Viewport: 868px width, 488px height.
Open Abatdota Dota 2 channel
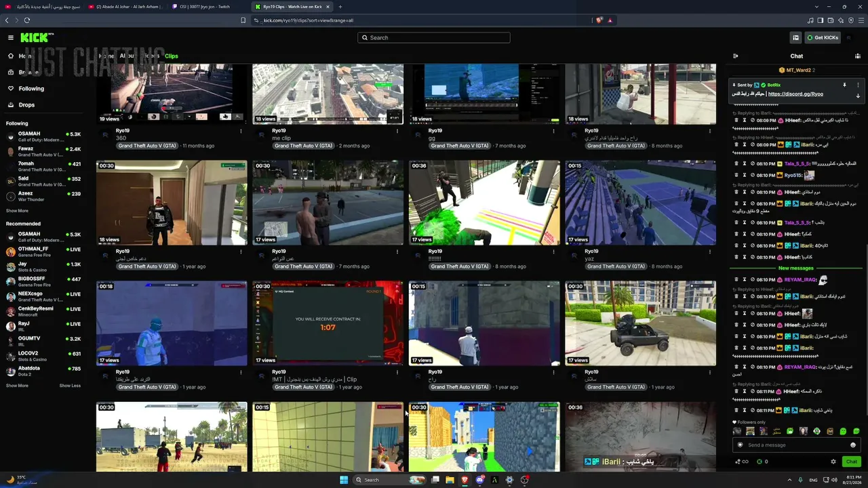click(x=43, y=371)
